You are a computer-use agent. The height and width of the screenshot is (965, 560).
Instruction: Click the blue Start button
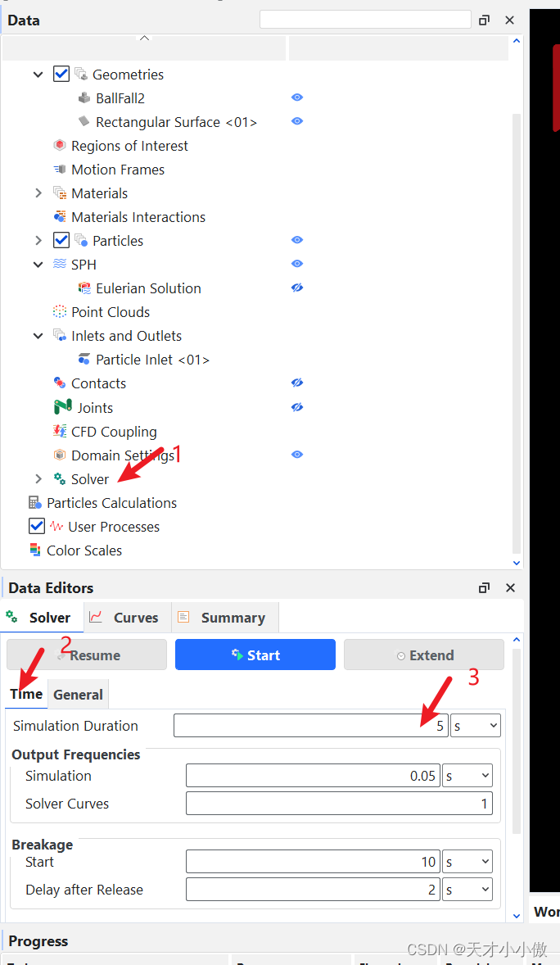(255, 655)
